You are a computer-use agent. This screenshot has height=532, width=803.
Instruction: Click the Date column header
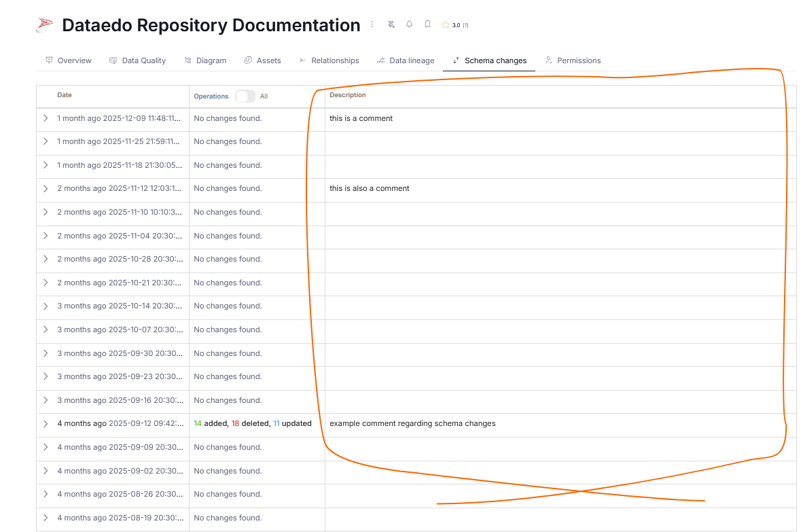(x=65, y=95)
